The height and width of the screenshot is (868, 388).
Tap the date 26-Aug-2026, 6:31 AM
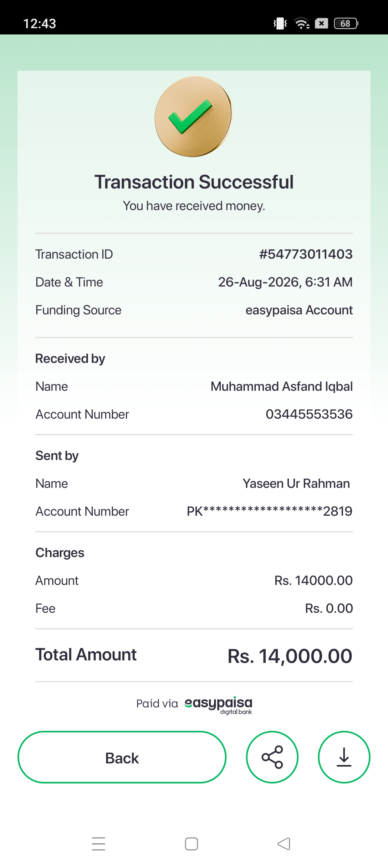point(285,282)
